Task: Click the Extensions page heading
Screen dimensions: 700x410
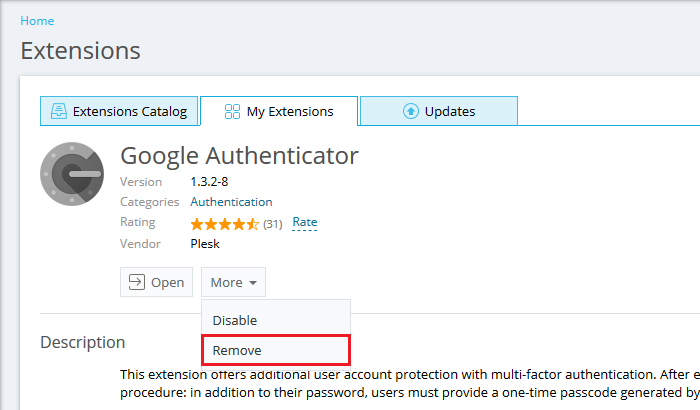Action: pyautogui.click(x=80, y=50)
